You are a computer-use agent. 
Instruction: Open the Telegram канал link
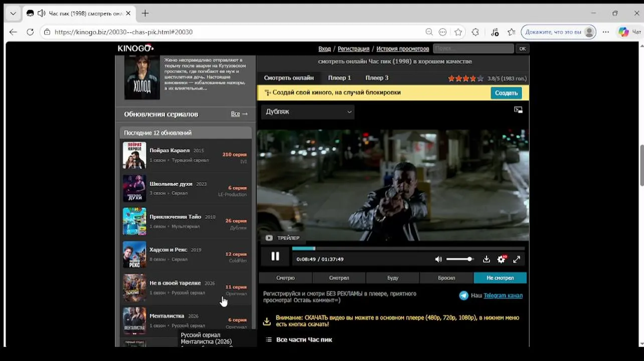tap(503, 295)
